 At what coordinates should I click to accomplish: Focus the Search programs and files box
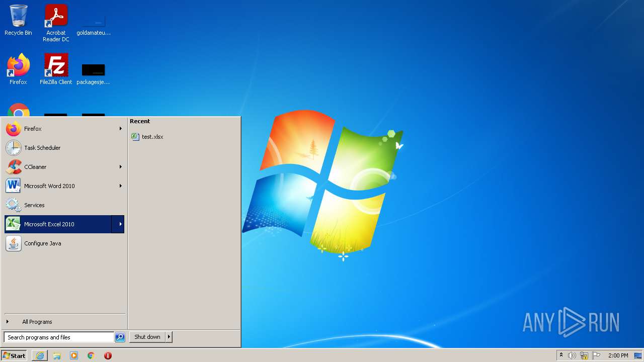59,337
